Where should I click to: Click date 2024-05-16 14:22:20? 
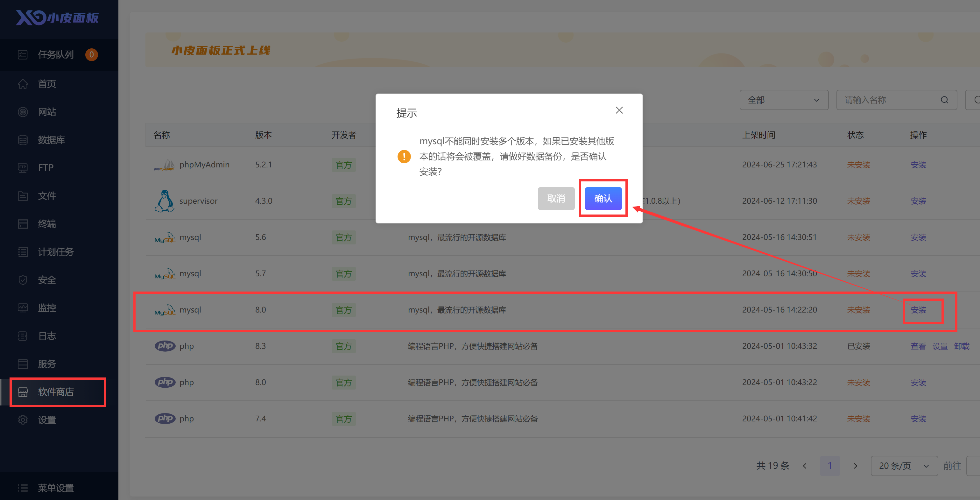[779, 310]
